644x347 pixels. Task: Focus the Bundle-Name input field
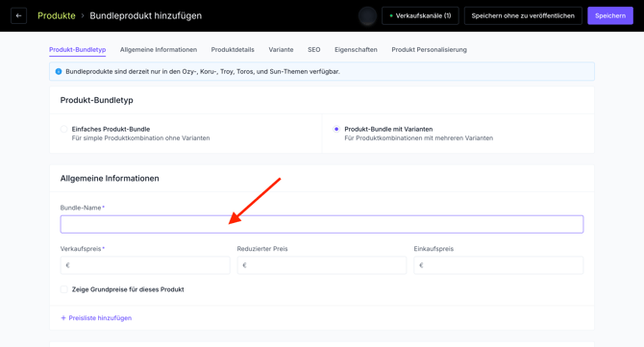point(322,224)
